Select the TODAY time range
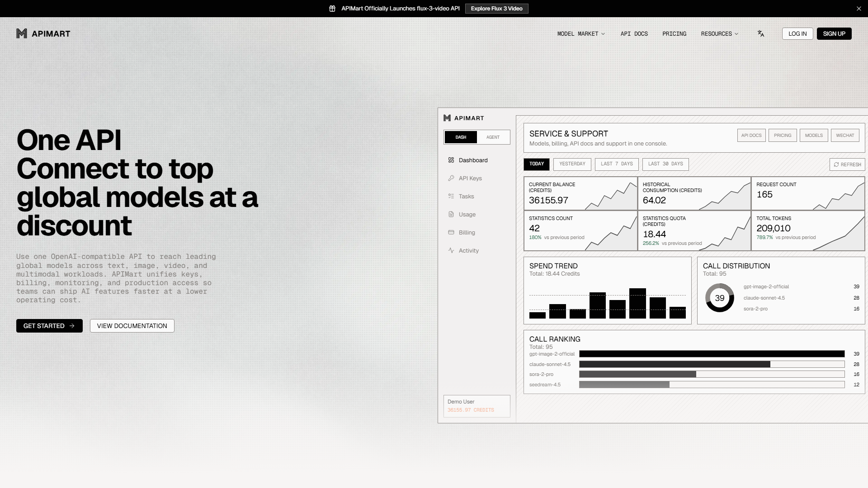868x488 pixels. tap(537, 164)
